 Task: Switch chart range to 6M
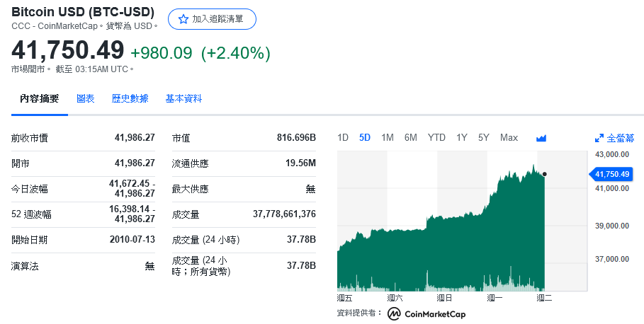[x=411, y=137]
